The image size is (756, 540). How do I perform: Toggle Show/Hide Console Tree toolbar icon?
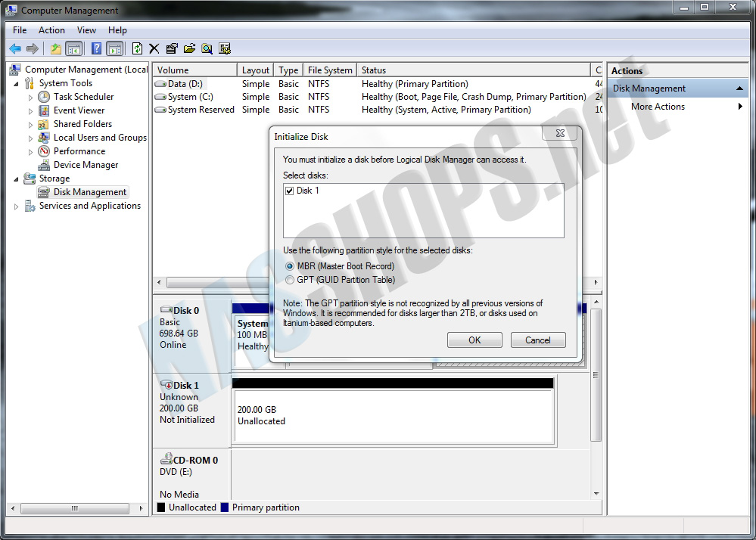(73, 48)
